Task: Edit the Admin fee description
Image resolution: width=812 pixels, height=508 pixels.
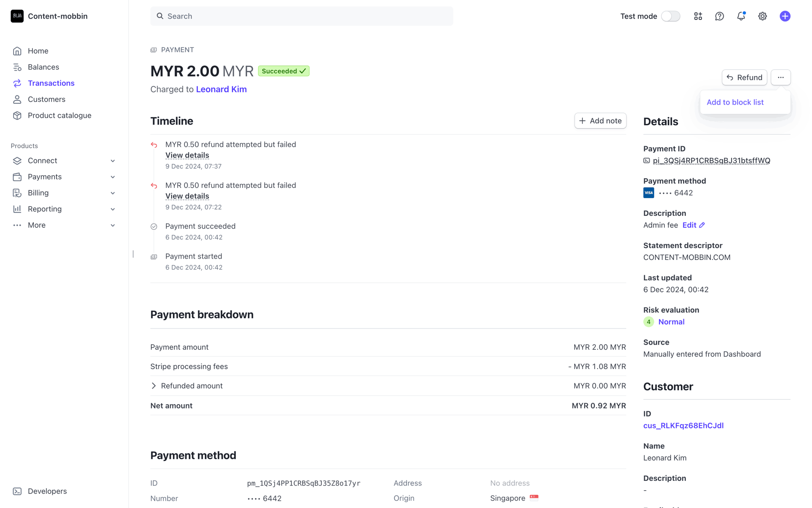Action: (694, 225)
